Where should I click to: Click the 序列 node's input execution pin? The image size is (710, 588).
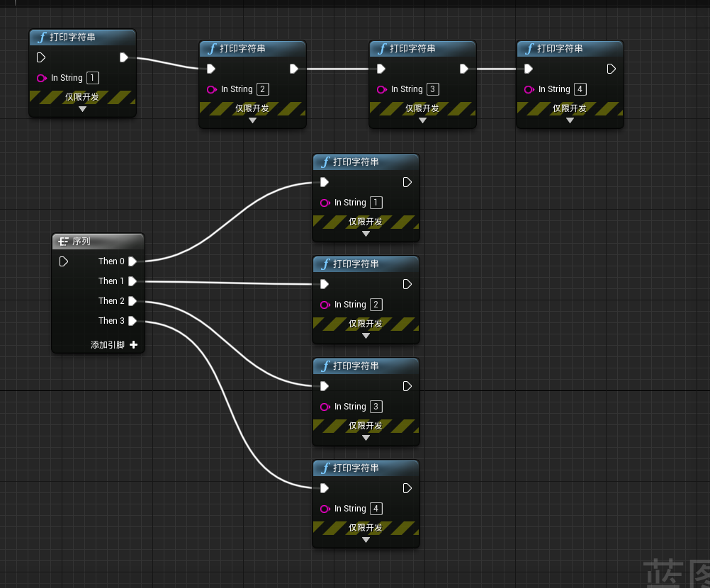pos(64,261)
